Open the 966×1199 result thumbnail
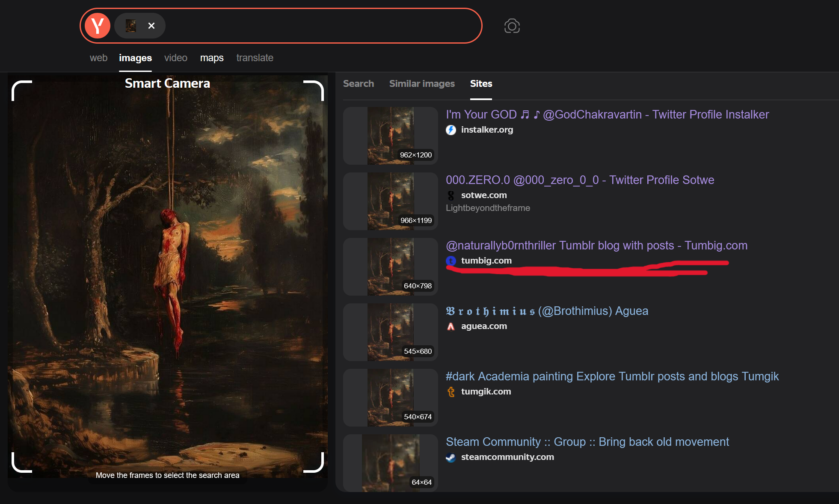The width and height of the screenshot is (839, 504). 391,201
